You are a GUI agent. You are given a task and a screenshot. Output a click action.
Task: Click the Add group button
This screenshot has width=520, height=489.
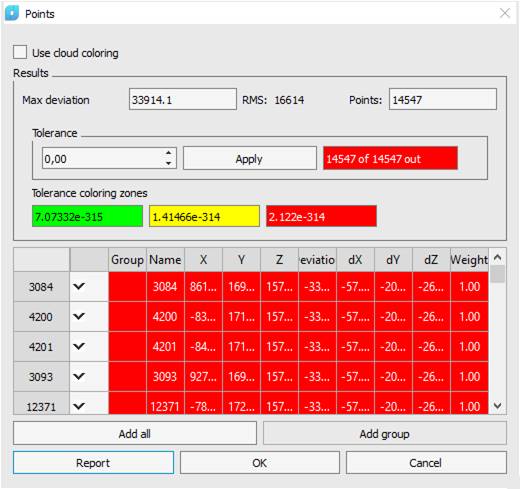coord(385,433)
